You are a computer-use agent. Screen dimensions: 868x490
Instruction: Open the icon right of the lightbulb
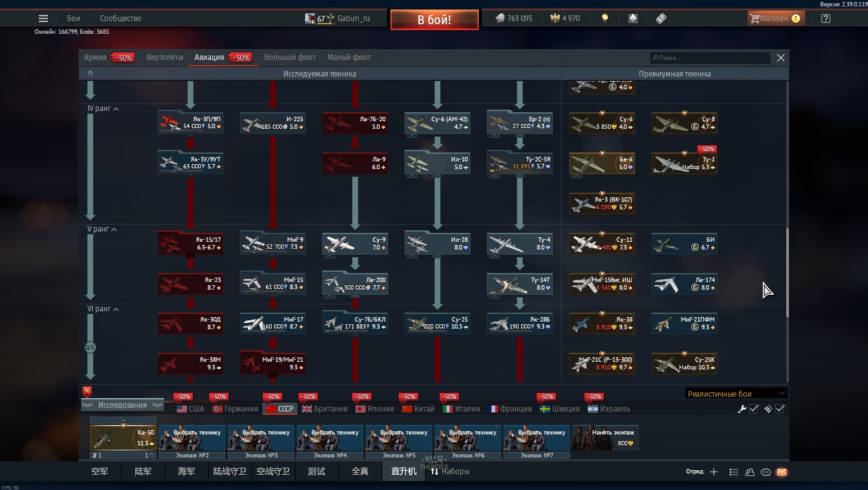632,19
